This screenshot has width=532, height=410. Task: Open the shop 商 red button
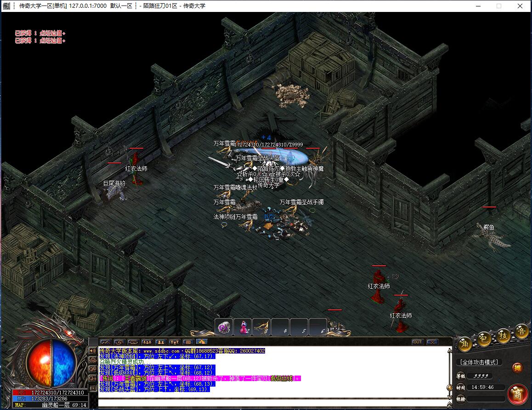coord(518,394)
